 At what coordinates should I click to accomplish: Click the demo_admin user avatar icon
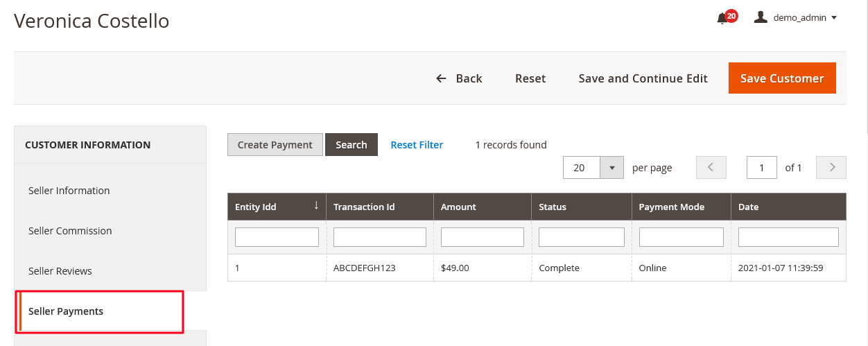[x=761, y=17]
